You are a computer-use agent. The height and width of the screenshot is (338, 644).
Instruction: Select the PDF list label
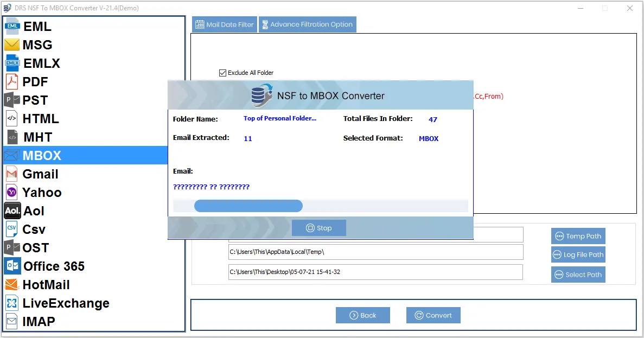[x=35, y=82]
